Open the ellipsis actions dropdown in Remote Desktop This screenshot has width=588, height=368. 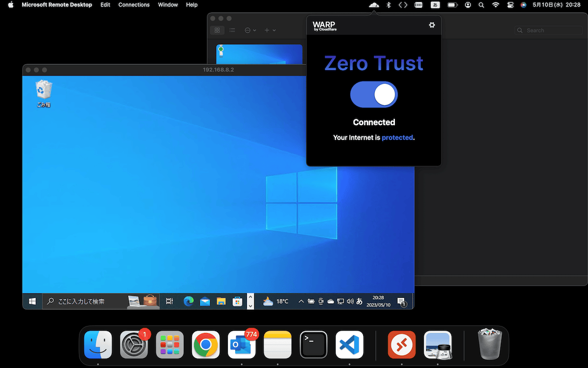pos(250,30)
